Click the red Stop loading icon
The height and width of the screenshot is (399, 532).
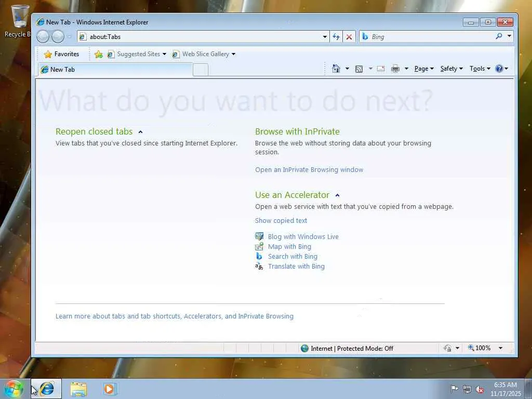[x=349, y=37]
